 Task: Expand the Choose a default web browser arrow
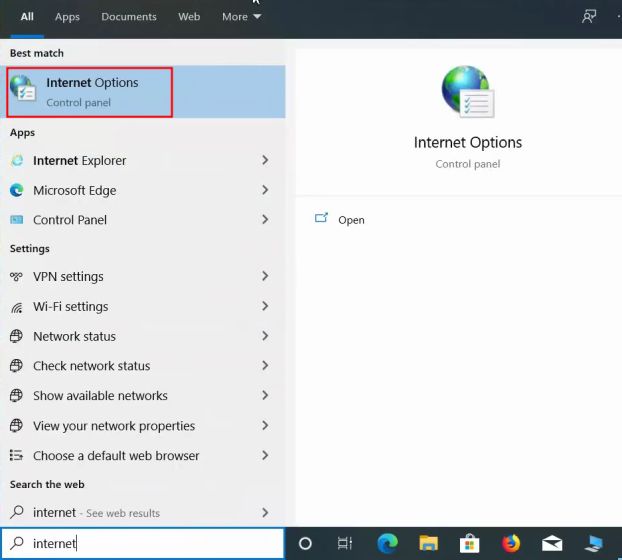point(265,455)
